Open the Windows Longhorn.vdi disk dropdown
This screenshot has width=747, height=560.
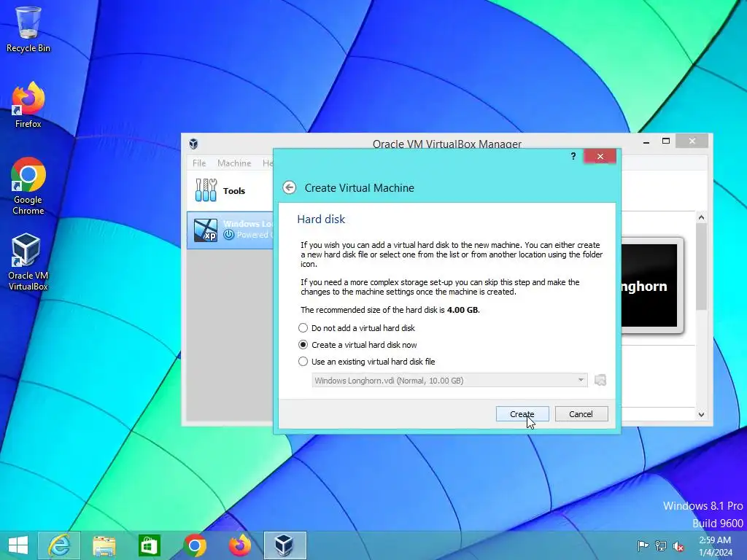coord(449,380)
